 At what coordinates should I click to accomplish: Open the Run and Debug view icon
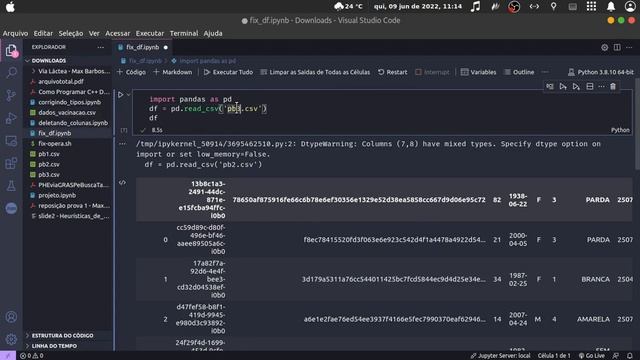coord(11,118)
